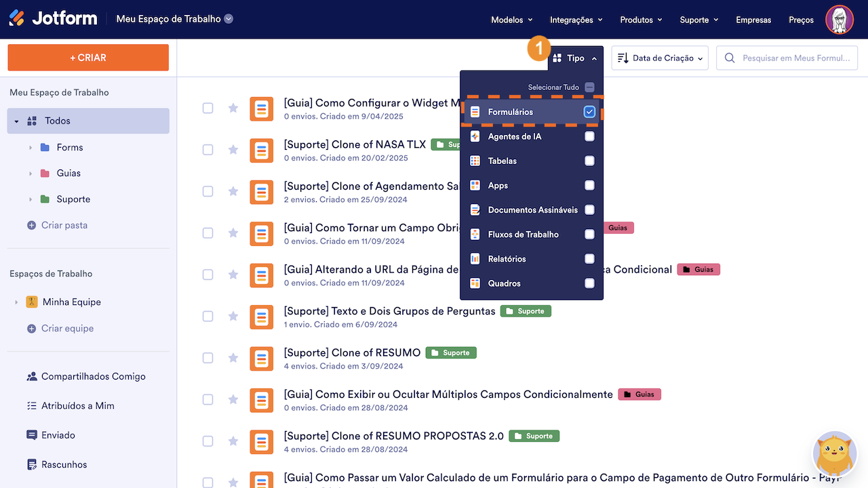868x488 pixels.
Task: Click the Guias pink folder icon
Action: click(x=45, y=173)
